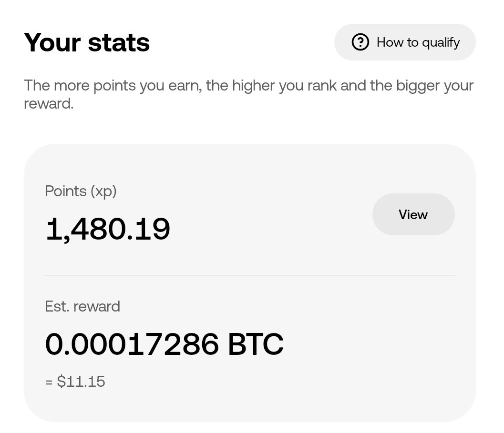
Task: Click the equals sign before $11.15
Action: pos(49,382)
